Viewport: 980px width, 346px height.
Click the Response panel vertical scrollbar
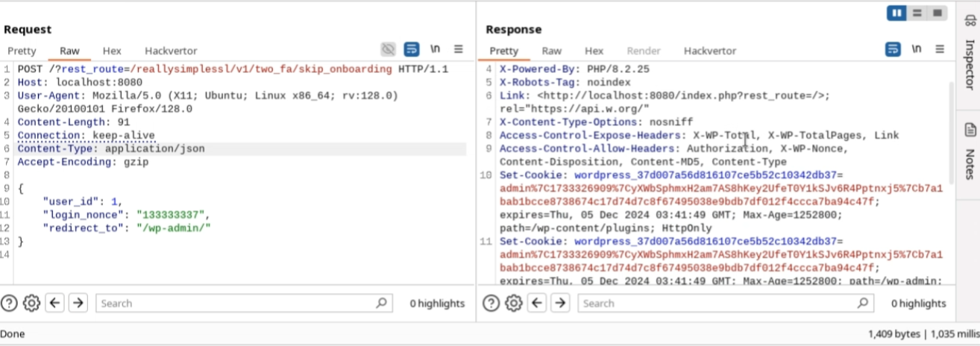pyautogui.click(x=952, y=149)
